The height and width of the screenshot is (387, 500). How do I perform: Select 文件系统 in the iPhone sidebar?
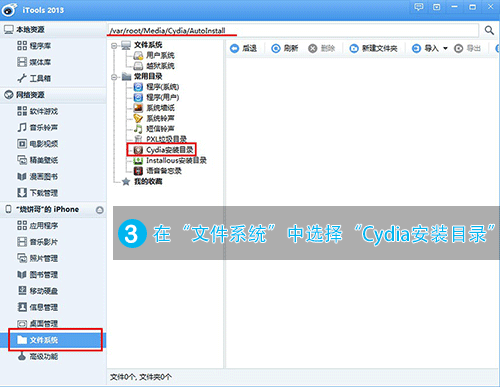[x=53, y=340]
